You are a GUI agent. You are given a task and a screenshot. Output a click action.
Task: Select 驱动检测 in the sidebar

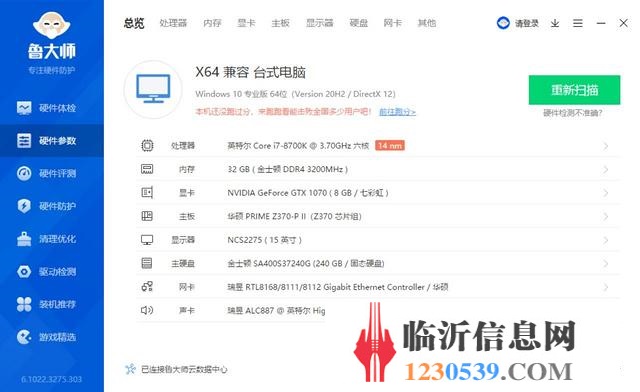click(x=47, y=271)
